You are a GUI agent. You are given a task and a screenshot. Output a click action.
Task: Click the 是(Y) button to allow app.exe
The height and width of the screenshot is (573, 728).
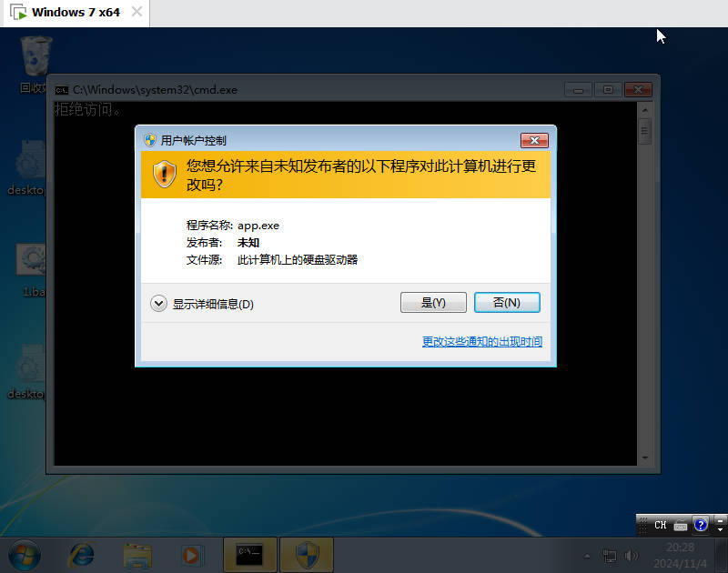coord(433,303)
